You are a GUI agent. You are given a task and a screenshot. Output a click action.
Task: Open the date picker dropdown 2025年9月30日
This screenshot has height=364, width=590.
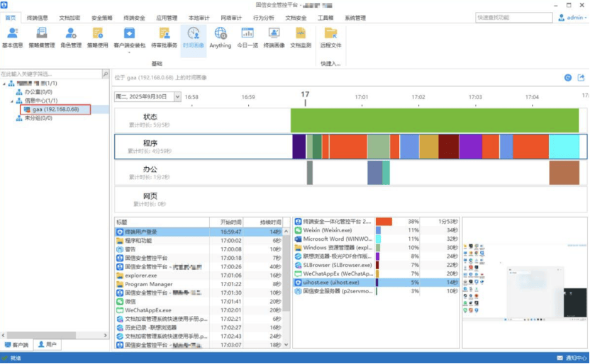[x=177, y=97]
